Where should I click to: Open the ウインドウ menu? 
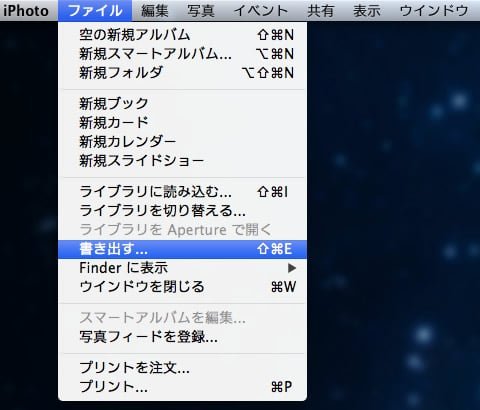point(434,11)
